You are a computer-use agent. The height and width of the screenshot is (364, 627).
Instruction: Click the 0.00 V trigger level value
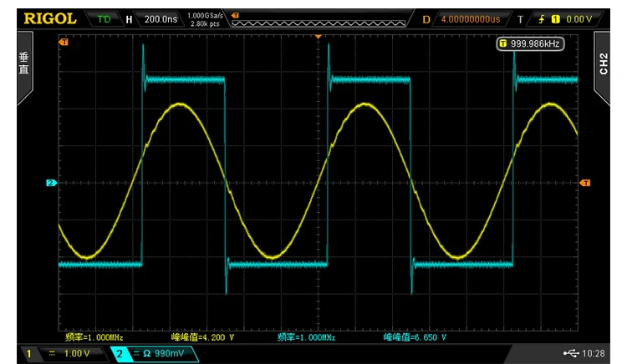point(579,19)
